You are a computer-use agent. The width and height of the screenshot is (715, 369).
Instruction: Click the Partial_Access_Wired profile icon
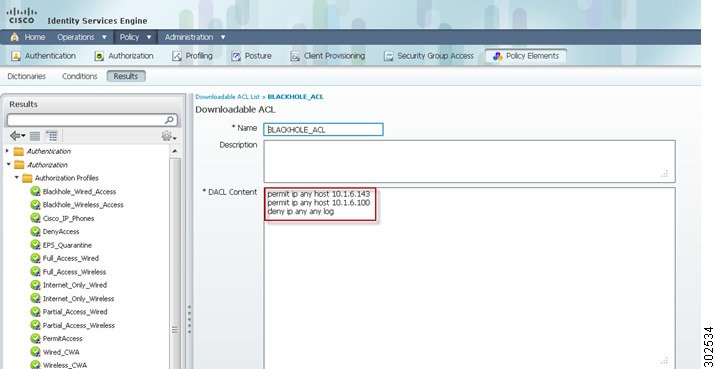tap(36, 312)
